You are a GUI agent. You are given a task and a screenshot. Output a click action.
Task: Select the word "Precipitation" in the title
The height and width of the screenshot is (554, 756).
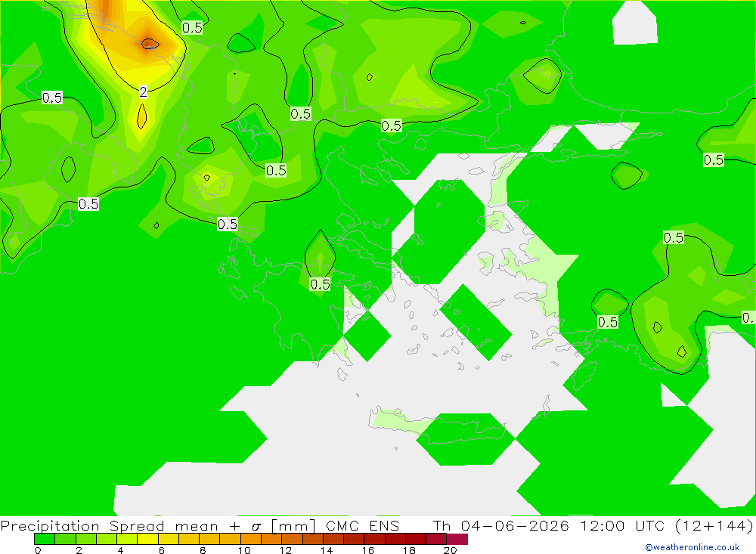point(50,525)
